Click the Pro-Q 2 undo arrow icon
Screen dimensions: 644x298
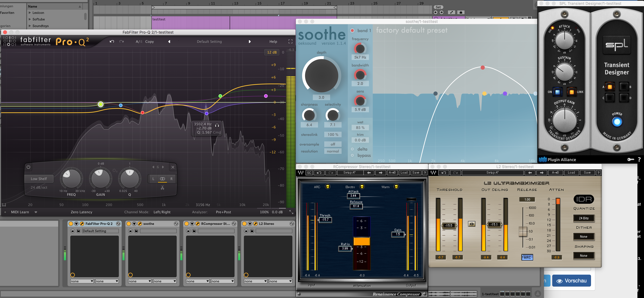[x=112, y=42]
